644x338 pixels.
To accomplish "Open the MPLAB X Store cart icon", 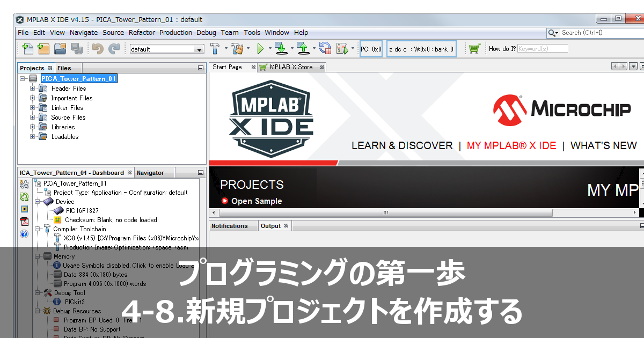I will point(474,49).
